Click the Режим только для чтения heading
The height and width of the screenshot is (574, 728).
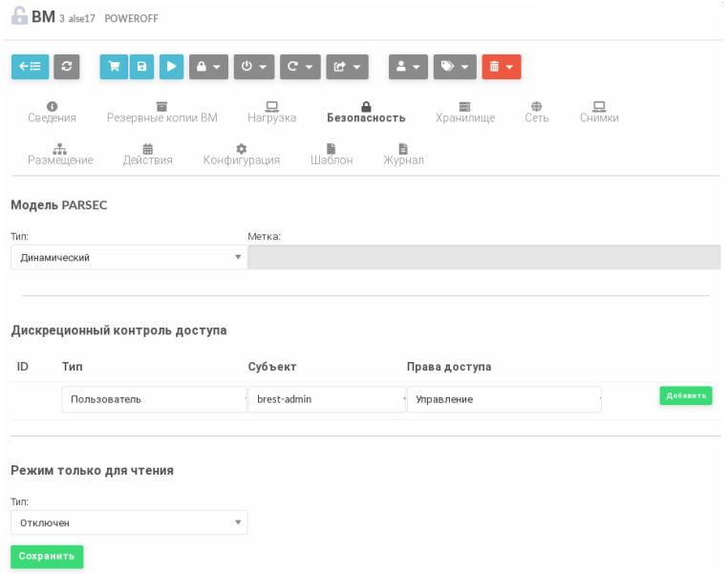(x=93, y=471)
